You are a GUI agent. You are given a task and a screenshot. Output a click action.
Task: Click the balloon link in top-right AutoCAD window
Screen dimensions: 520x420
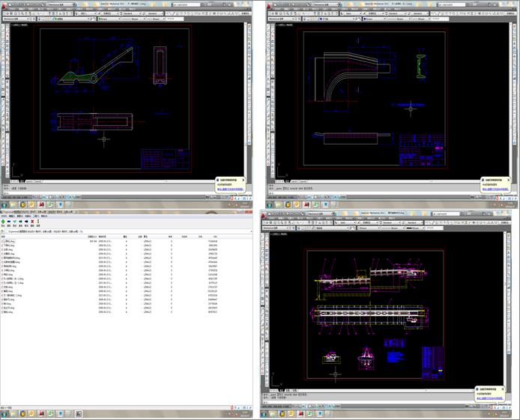pyautogui.click(x=495, y=189)
